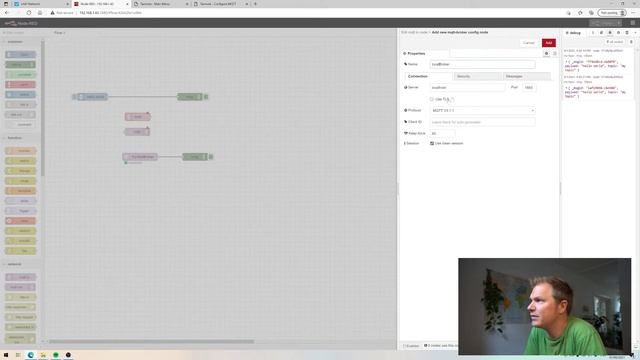Select the inject node on canvas
The image size is (640, 360).
point(93,97)
